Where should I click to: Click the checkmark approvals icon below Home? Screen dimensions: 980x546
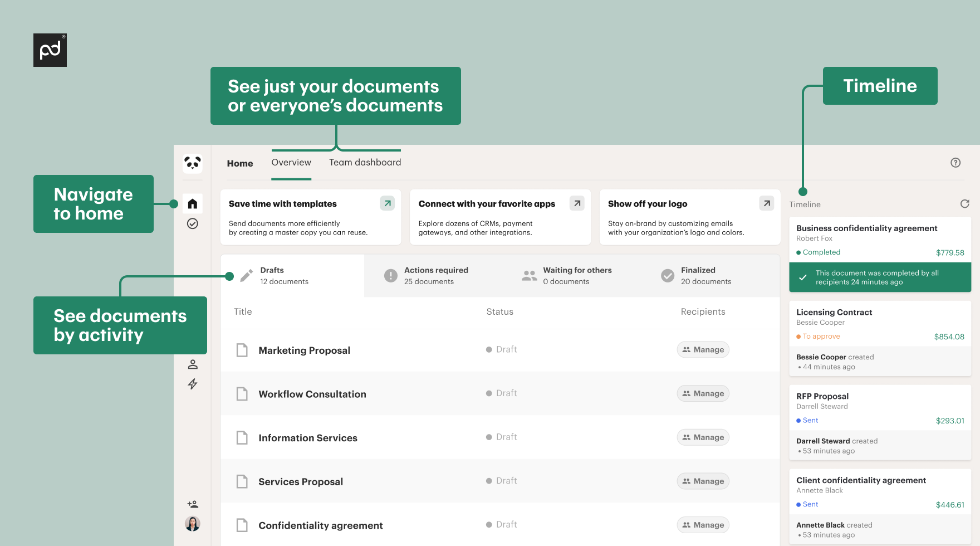pyautogui.click(x=192, y=223)
